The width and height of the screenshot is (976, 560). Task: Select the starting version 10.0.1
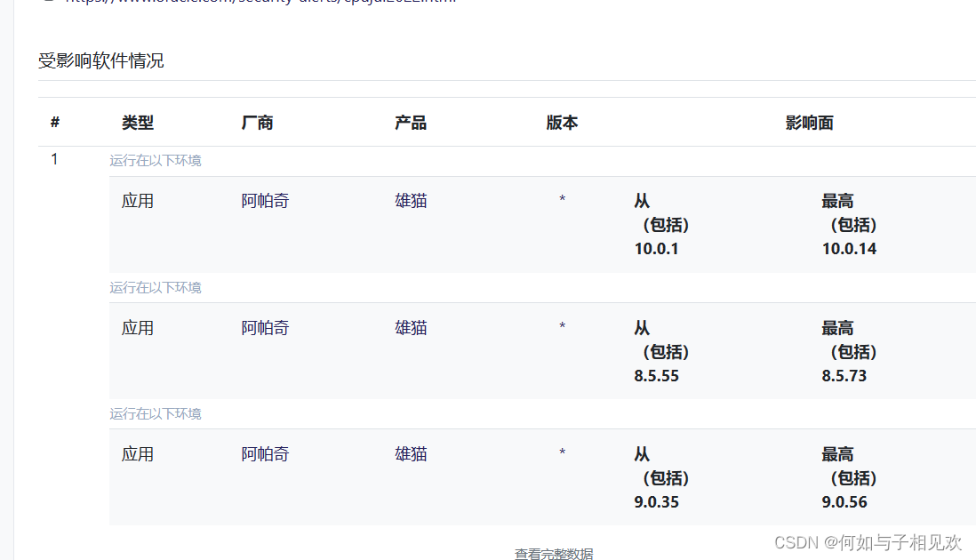656,249
